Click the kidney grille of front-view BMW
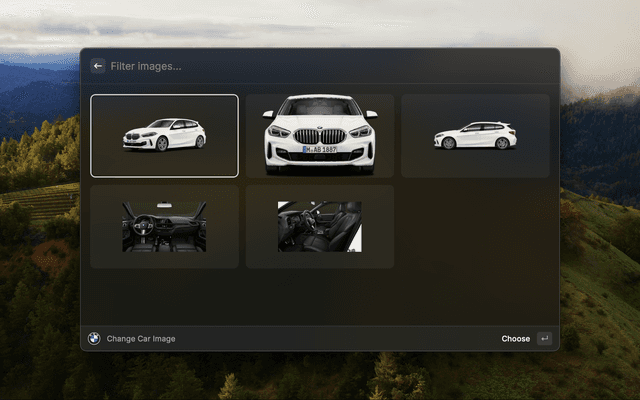This screenshot has width=640, height=400. tap(320, 135)
